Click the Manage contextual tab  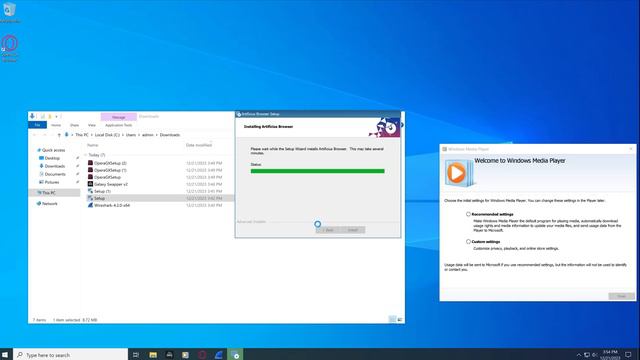(x=118, y=117)
